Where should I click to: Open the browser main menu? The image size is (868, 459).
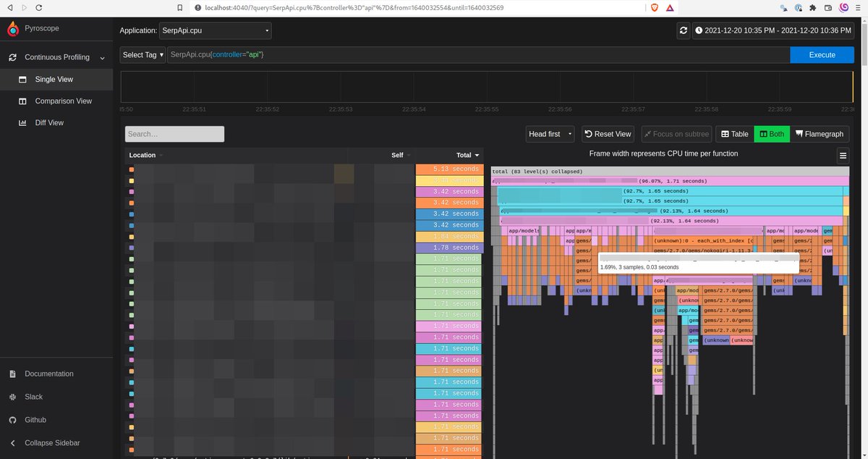(858, 7)
